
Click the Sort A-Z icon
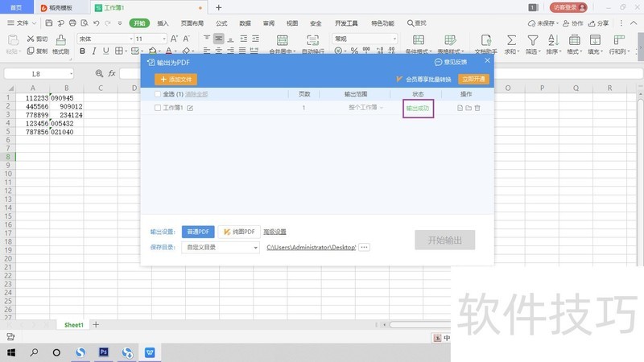[553, 39]
